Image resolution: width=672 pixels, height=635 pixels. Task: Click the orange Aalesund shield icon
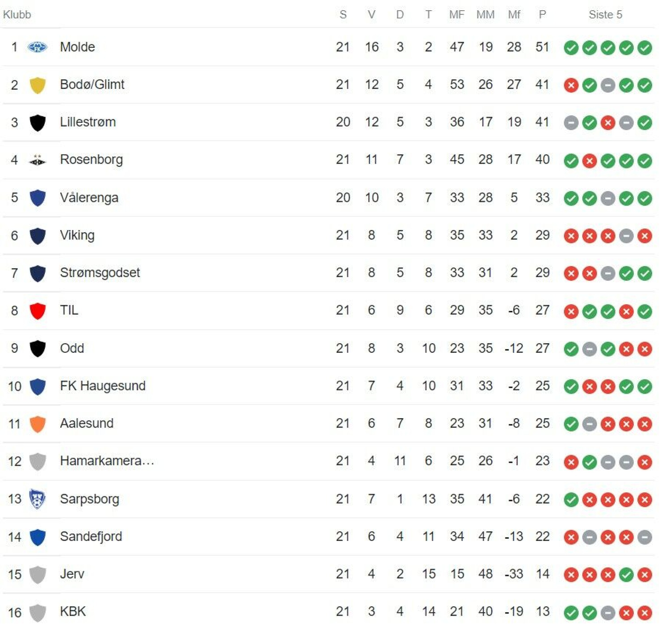[38, 424]
